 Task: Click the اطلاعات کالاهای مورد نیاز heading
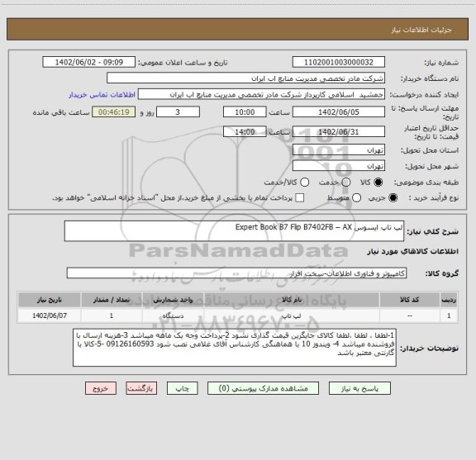[x=413, y=252]
